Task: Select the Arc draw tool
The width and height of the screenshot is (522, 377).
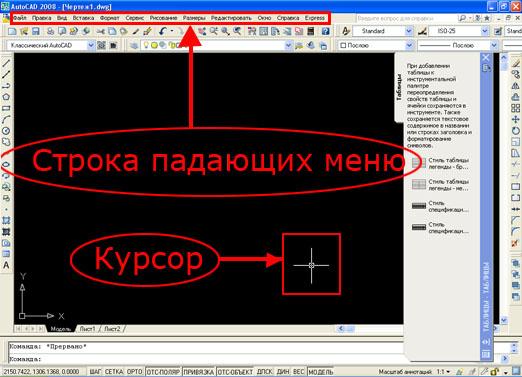Action: tap(6, 119)
